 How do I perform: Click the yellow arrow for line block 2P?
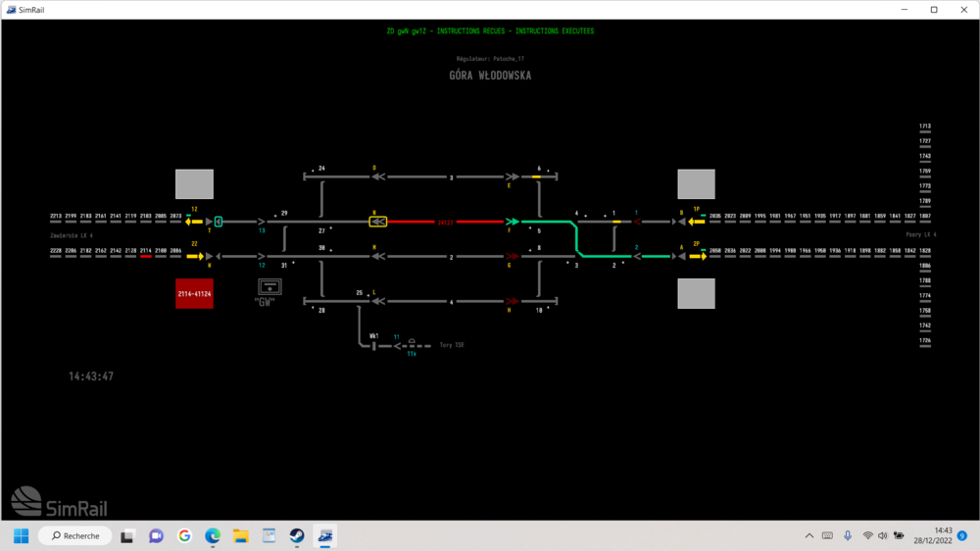point(697,256)
